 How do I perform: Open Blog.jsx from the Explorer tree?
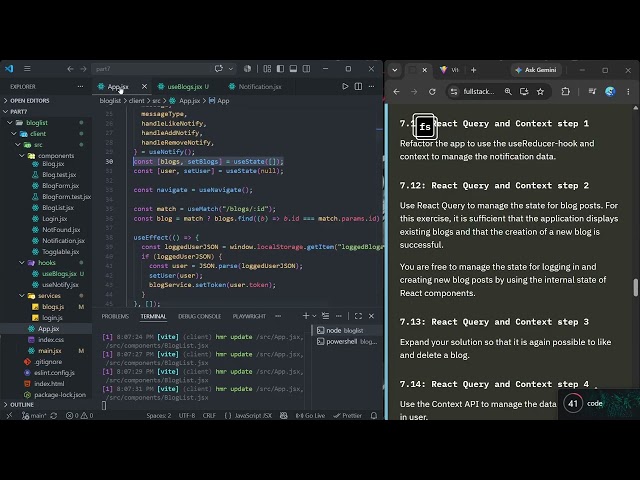53,164
